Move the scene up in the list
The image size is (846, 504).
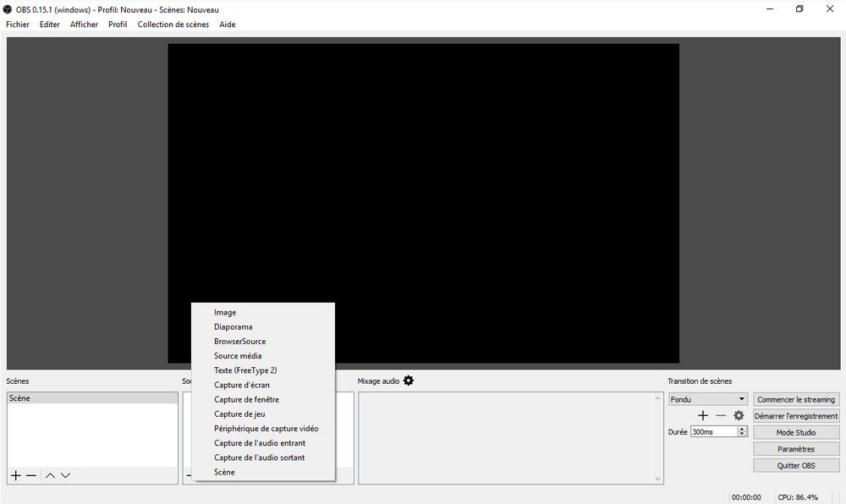50,476
